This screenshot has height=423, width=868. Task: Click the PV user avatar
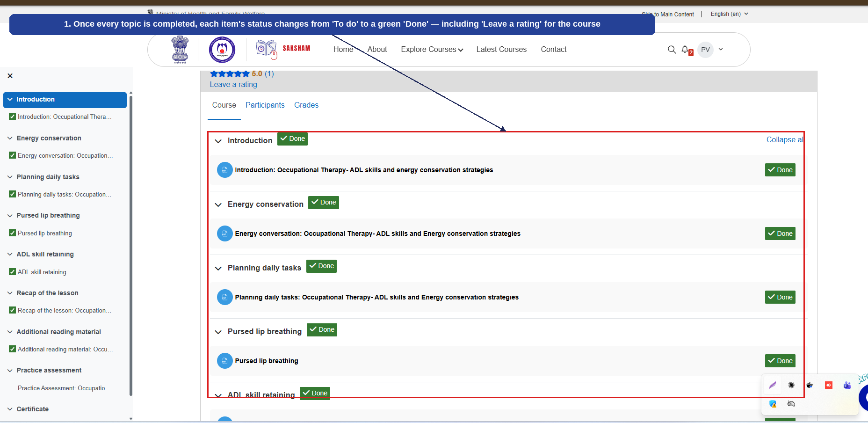click(x=705, y=50)
